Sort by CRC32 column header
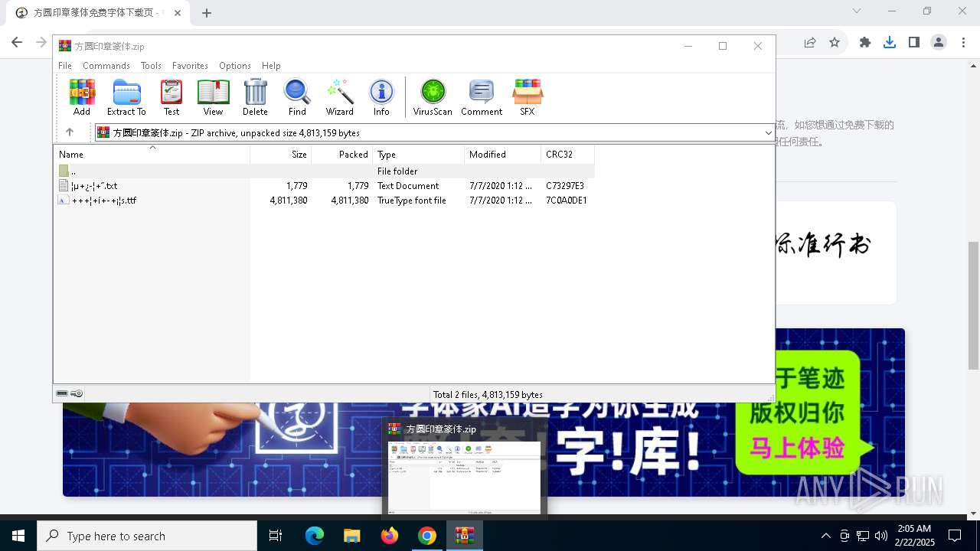This screenshot has height=551, width=980. (568, 154)
